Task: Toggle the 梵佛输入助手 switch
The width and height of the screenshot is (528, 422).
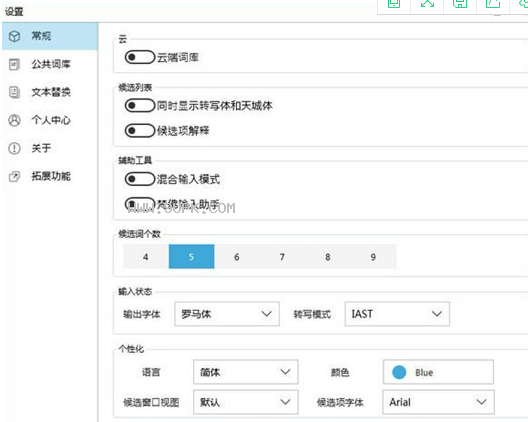Action: tap(140, 204)
